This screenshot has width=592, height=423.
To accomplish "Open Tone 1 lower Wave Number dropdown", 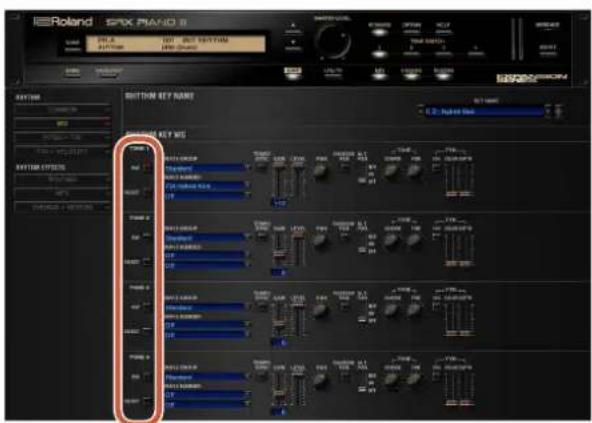I will pos(208,196).
